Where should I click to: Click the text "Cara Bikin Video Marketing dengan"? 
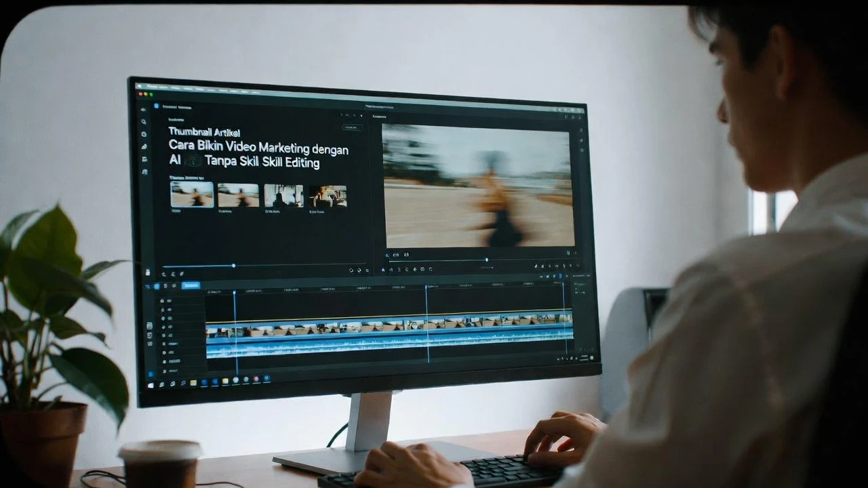click(258, 148)
